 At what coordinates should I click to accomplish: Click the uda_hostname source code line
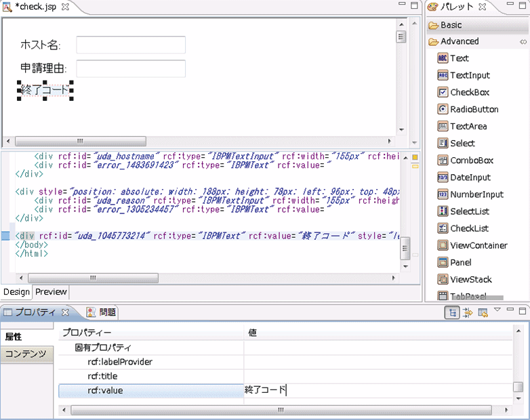[x=216, y=156]
